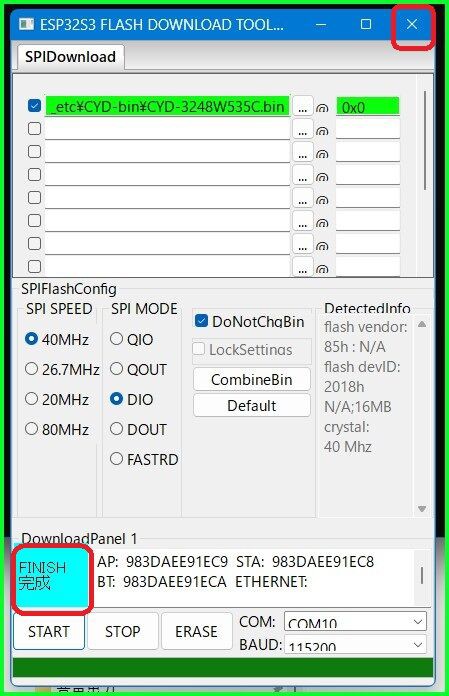Select DOUT SPI mode

[138, 429]
